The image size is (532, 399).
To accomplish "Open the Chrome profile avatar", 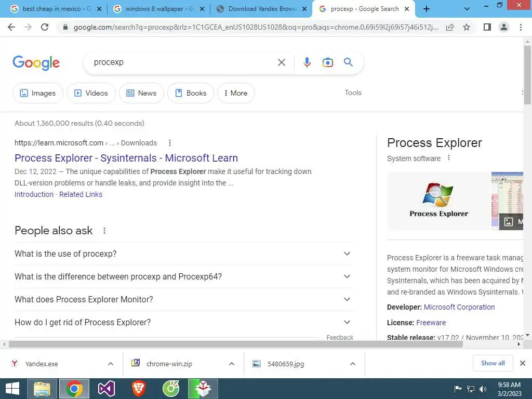I will pos(504,27).
